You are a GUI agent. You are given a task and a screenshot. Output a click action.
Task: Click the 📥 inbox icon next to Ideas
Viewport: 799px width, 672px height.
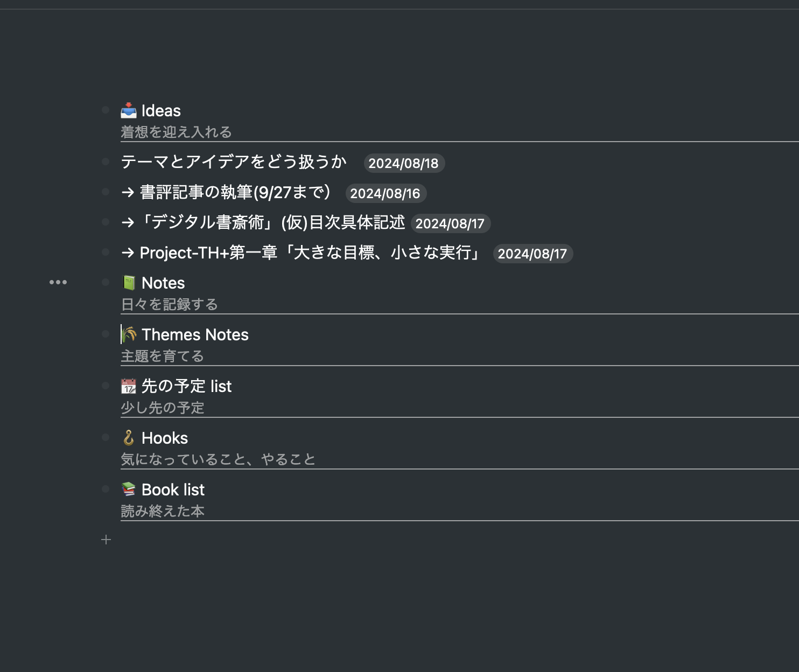128,110
